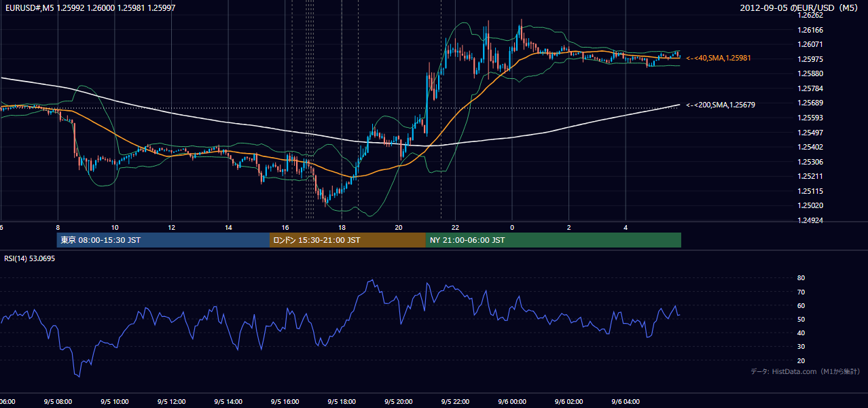Click hour label 20 under the price chart

coord(399,227)
